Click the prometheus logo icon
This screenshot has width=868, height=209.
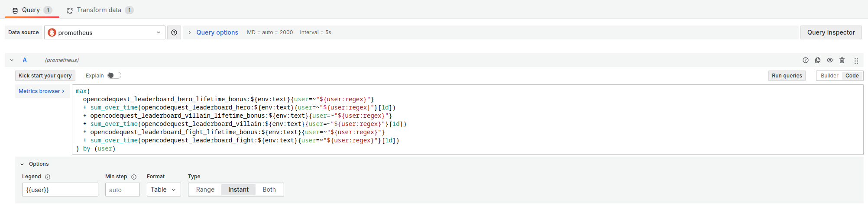pos(52,32)
